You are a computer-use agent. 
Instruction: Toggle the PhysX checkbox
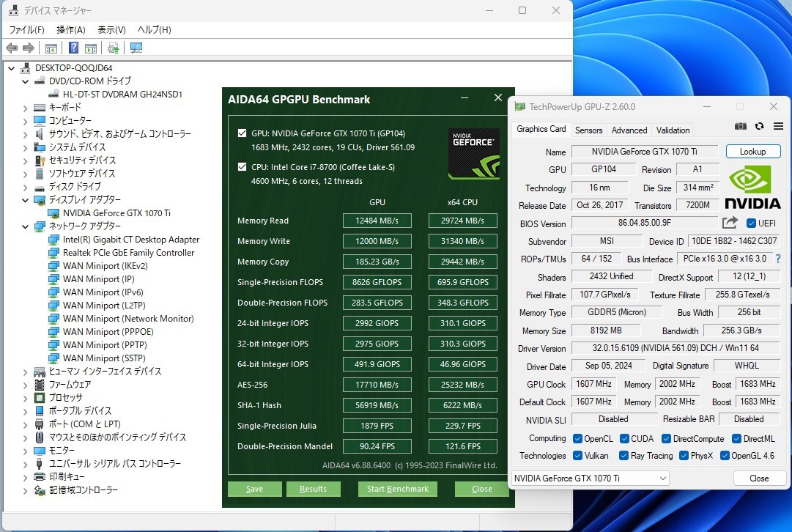pos(684,456)
